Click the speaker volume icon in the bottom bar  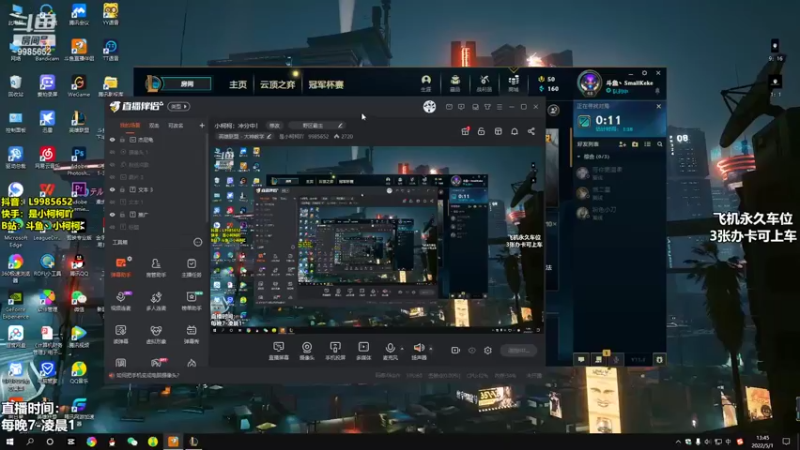[x=419, y=348]
